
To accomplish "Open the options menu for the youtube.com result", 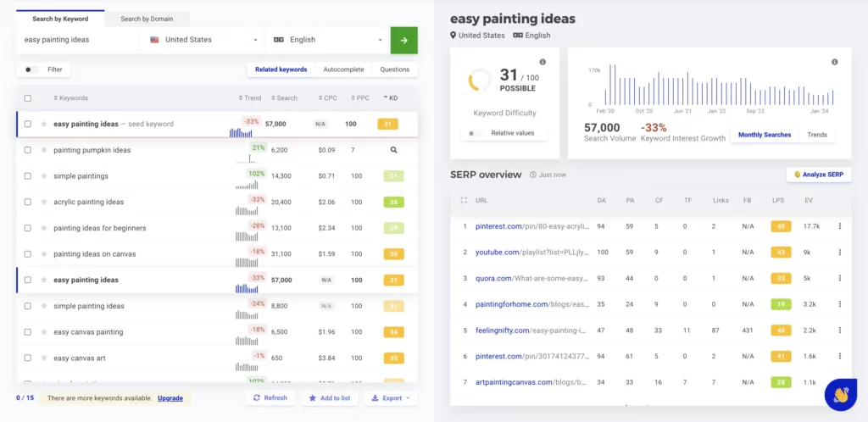I will point(840,253).
